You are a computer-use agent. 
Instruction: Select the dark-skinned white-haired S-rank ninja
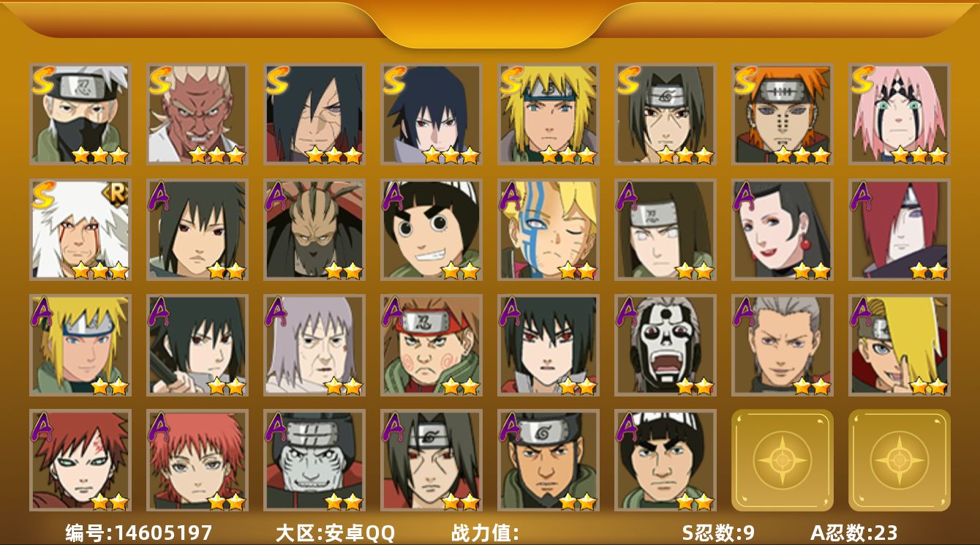click(197, 114)
